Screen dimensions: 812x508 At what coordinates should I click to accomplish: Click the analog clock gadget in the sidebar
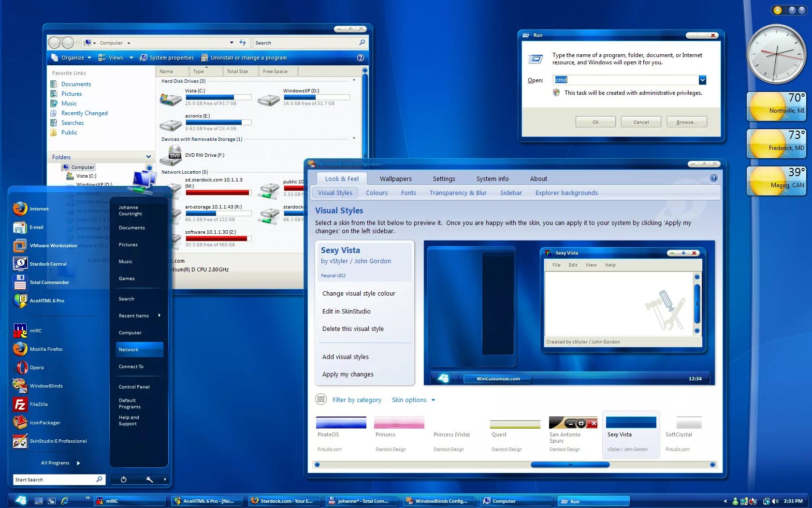[x=776, y=54]
